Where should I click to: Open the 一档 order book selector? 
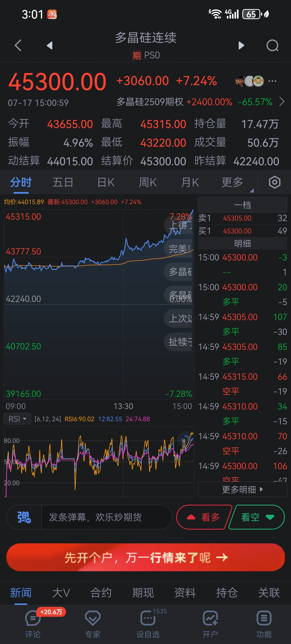click(242, 205)
